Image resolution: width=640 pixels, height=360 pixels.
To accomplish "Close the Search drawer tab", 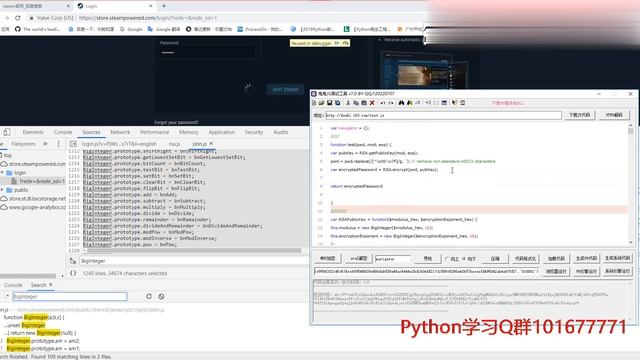I will [x=51, y=284].
